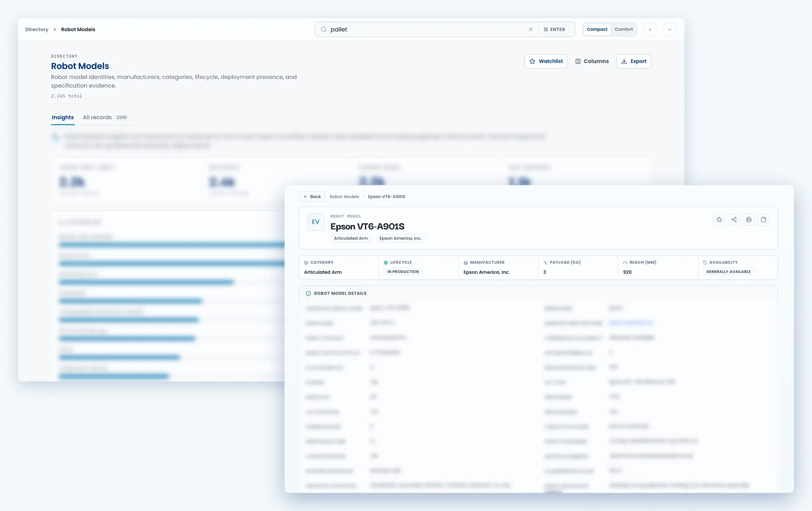This screenshot has height=511, width=812.
Task: Click the print icon on the record
Action: coord(749,219)
